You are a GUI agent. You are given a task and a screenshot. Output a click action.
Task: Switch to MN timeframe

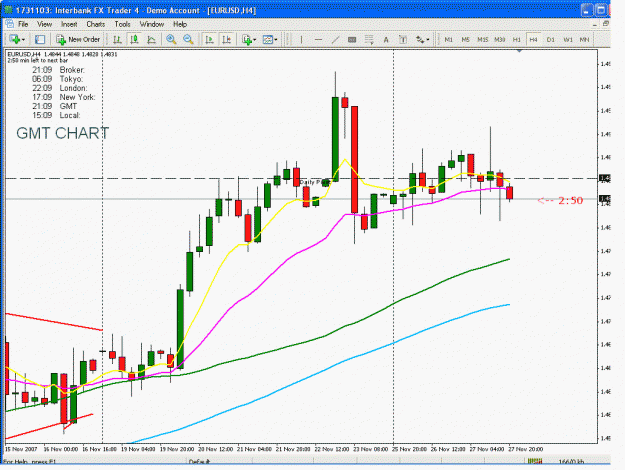584,39
